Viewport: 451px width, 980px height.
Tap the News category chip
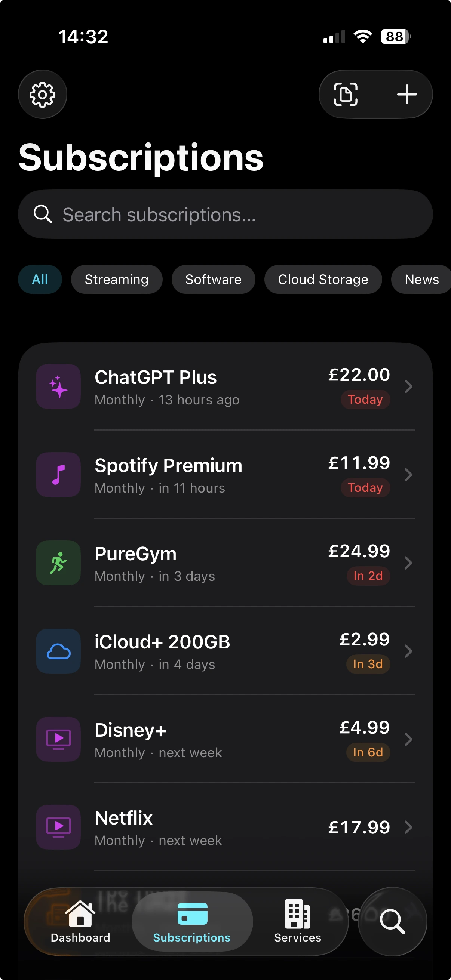tap(421, 279)
